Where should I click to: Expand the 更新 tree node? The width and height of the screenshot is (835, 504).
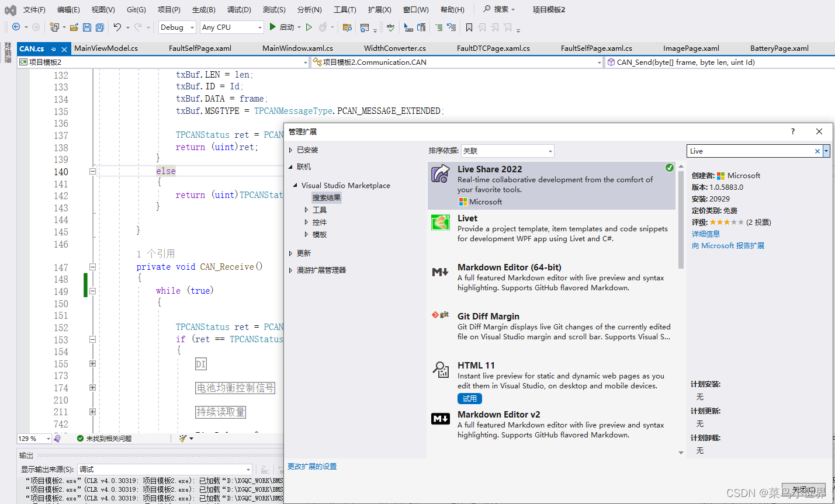(290, 253)
